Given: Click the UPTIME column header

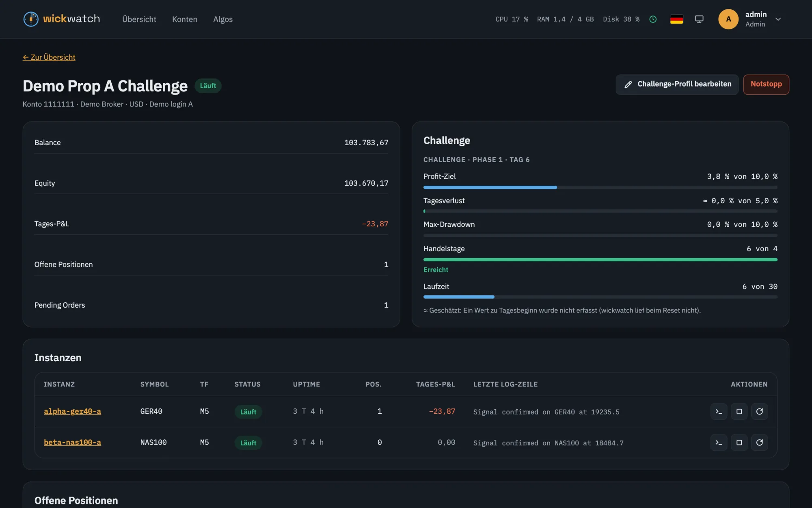Looking at the screenshot, I should tap(307, 384).
